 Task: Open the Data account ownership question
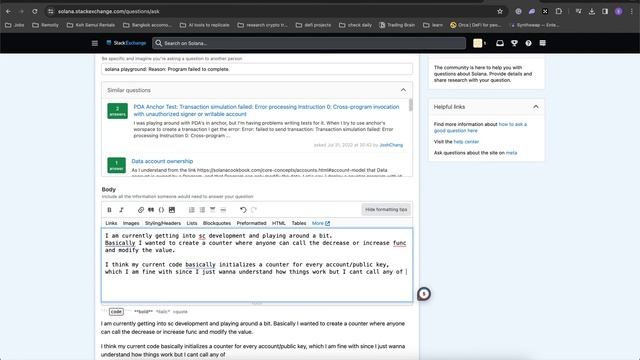[x=162, y=161]
